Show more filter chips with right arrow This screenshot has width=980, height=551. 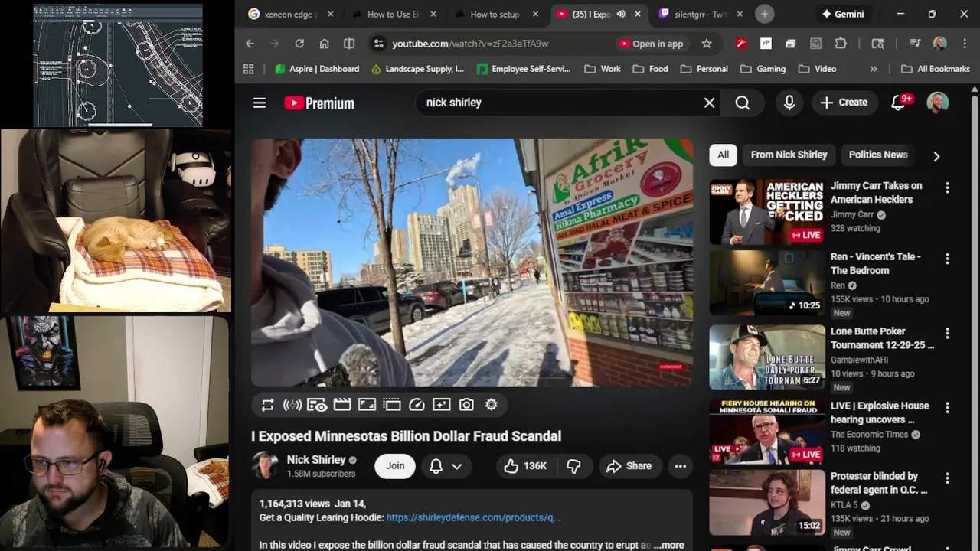tap(936, 156)
